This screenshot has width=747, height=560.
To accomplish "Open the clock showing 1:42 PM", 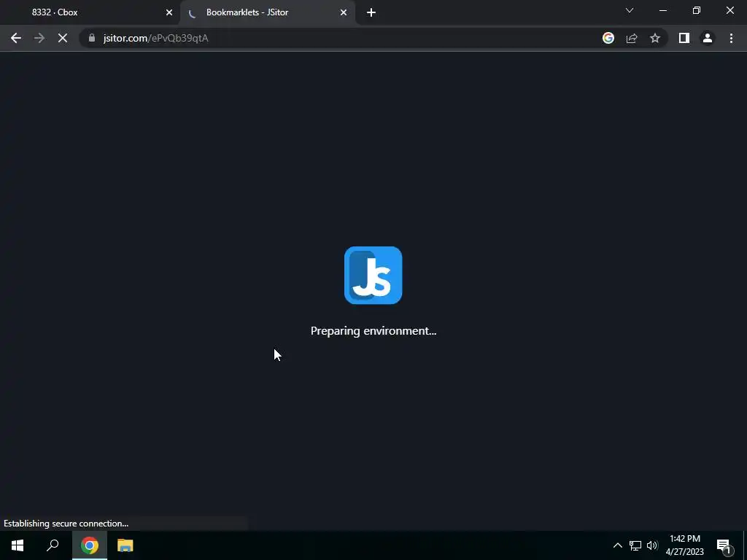I will [x=684, y=545].
